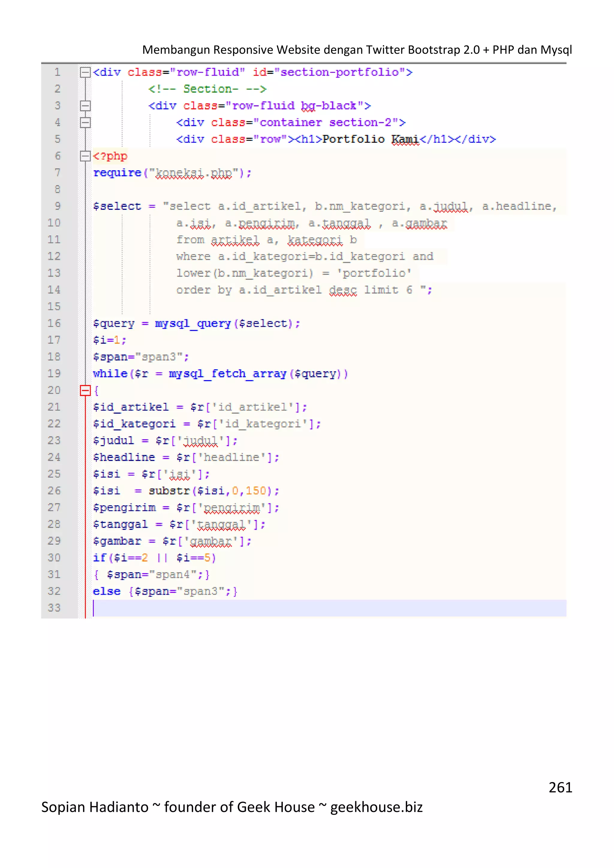Click the $i=1; statement
The width and height of the screenshot is (614, 868).
point(110,340)
